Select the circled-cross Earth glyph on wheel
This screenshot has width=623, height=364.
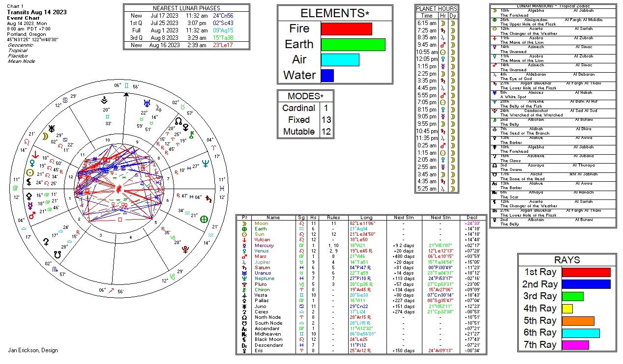click(204, 220)
